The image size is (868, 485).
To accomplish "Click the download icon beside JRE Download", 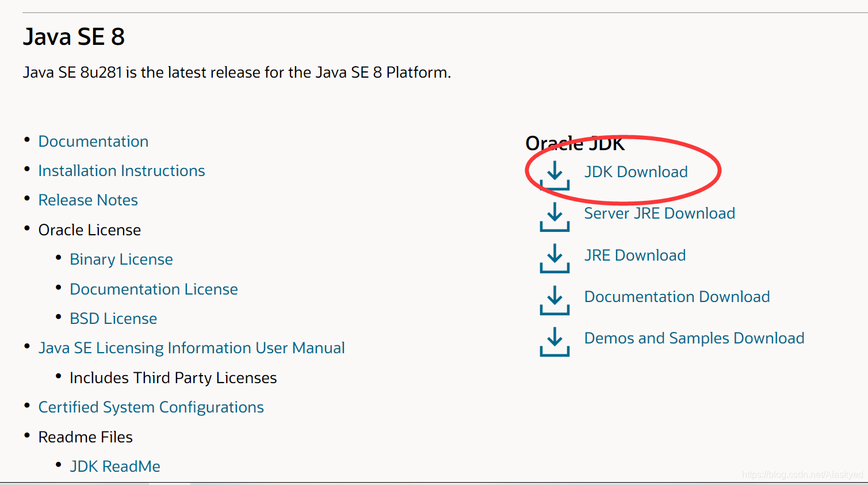I will 555,258.
